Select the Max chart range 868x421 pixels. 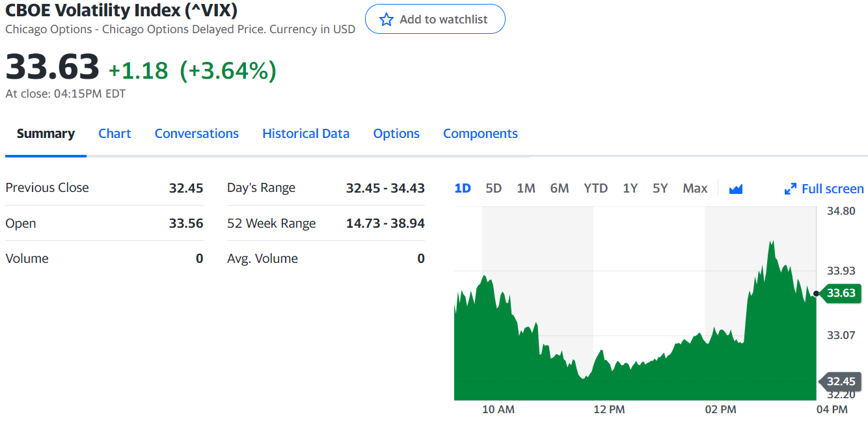695,188
